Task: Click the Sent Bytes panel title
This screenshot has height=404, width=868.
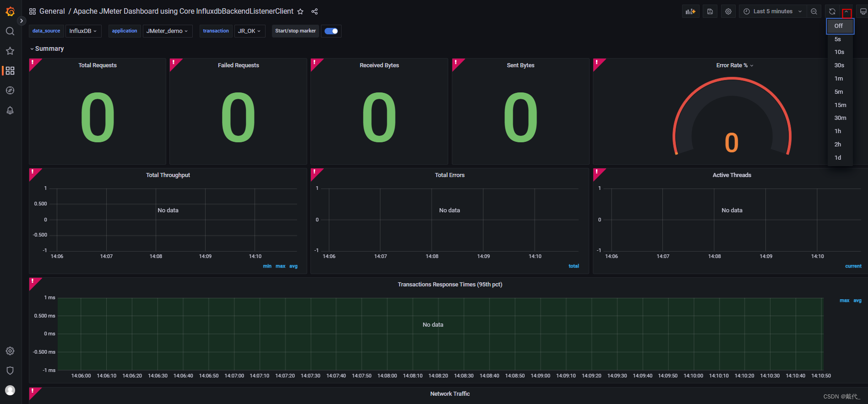Action: click(521, 65)
